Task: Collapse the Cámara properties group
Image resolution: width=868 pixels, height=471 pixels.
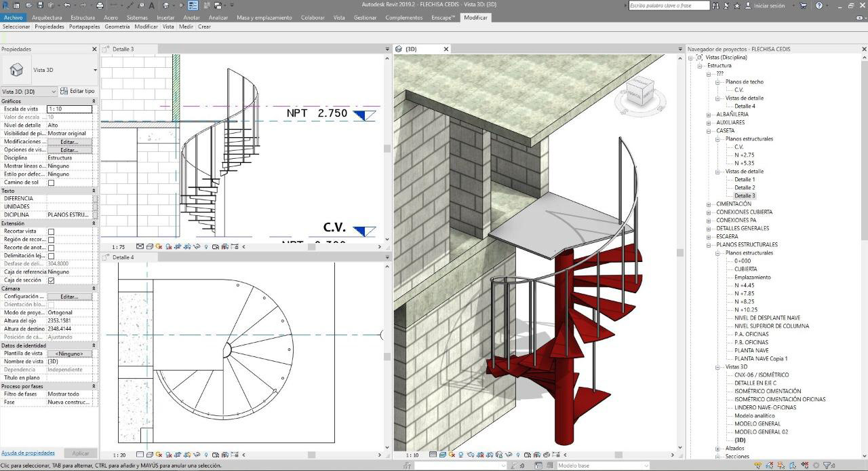Action: 94,288
